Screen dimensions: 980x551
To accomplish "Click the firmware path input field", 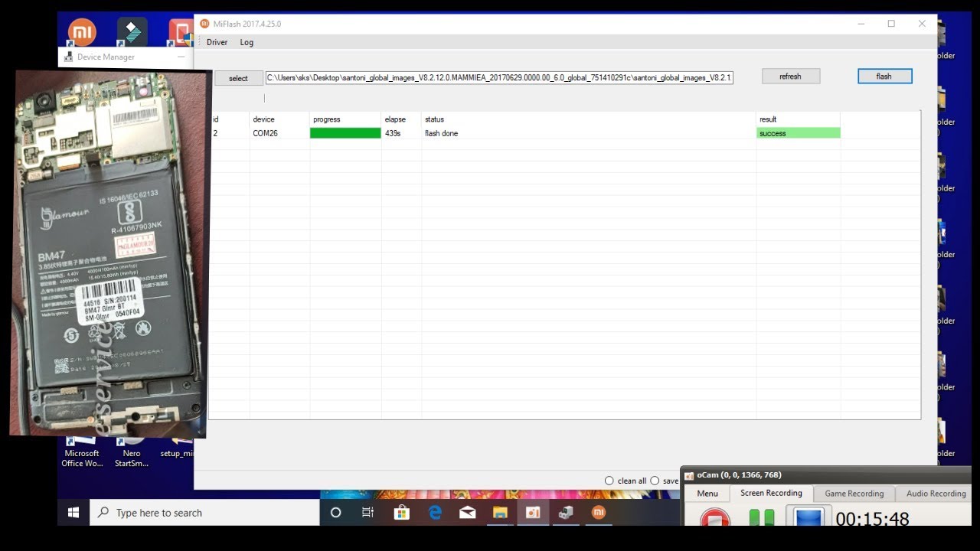I will [499, 77].
